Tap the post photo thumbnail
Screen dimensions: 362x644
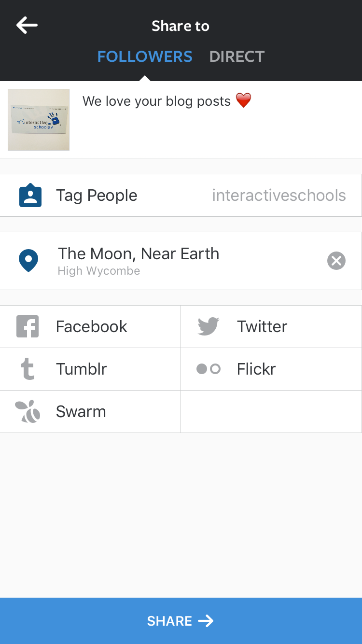click(x=39, y=120)
